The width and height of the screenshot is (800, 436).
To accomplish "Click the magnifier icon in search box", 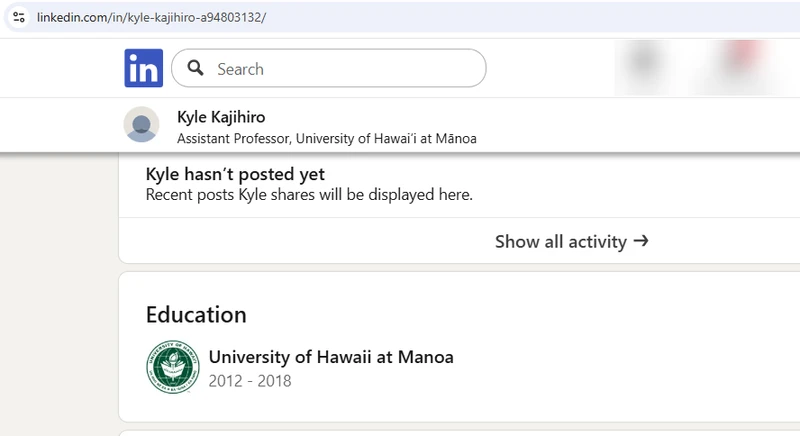I will click(x=195, y=68).
